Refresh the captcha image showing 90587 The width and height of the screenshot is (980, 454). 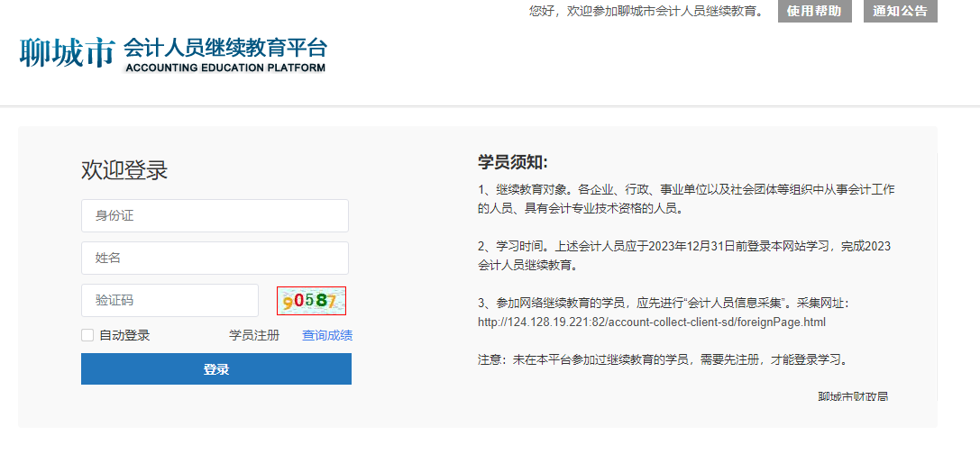311,301
